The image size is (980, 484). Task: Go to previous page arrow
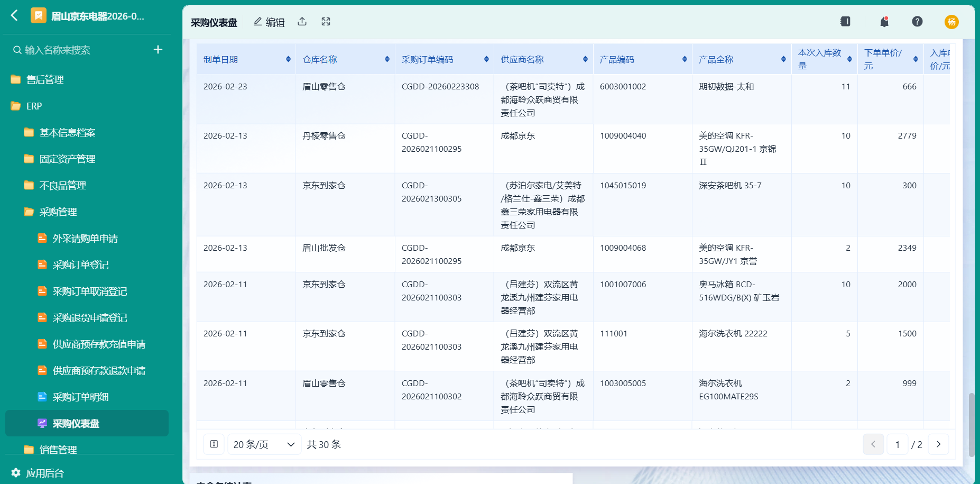873,444
